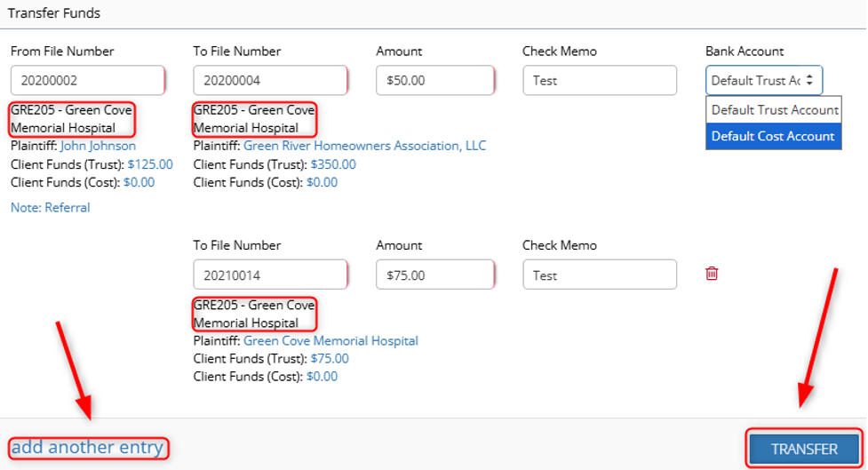Open plaintiff John Johnson link
Screen dimensions: 868x470
coord(98,146)
